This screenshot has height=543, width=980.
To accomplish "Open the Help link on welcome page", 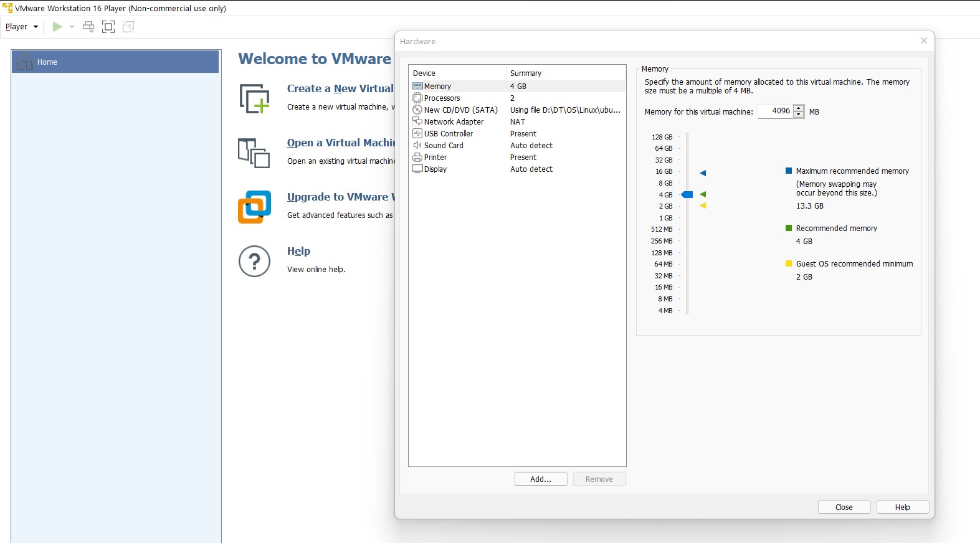I will (x=298, y=251).
